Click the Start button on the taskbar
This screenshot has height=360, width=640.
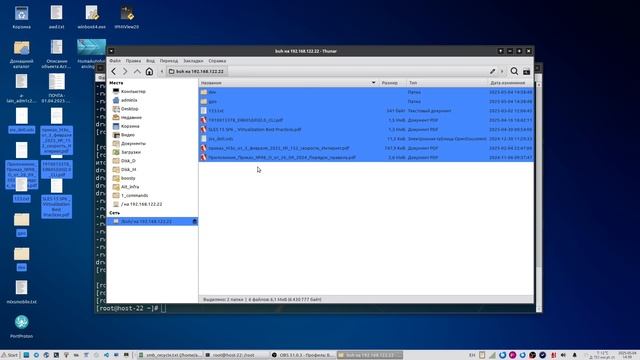pos(10,355)
